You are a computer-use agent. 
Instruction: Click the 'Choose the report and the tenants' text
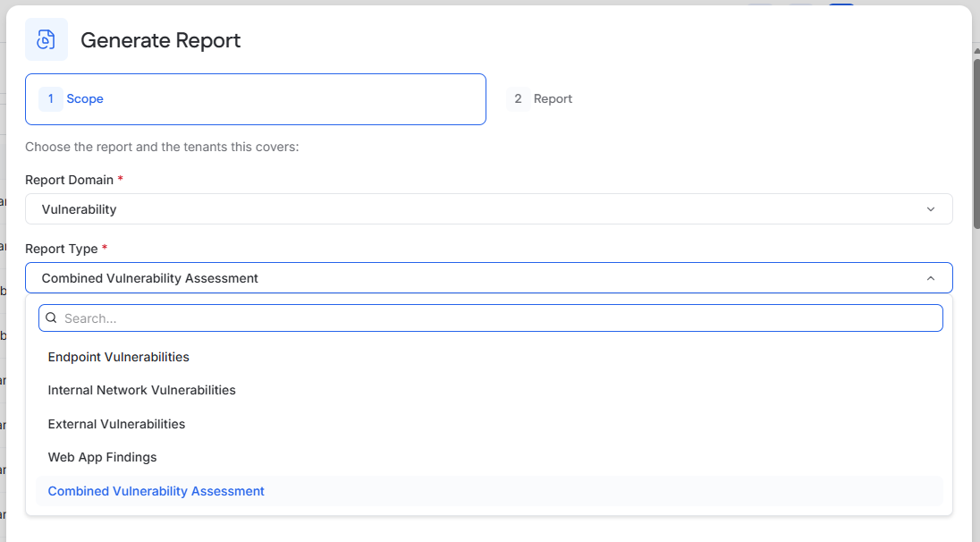(x=162, y=147)
